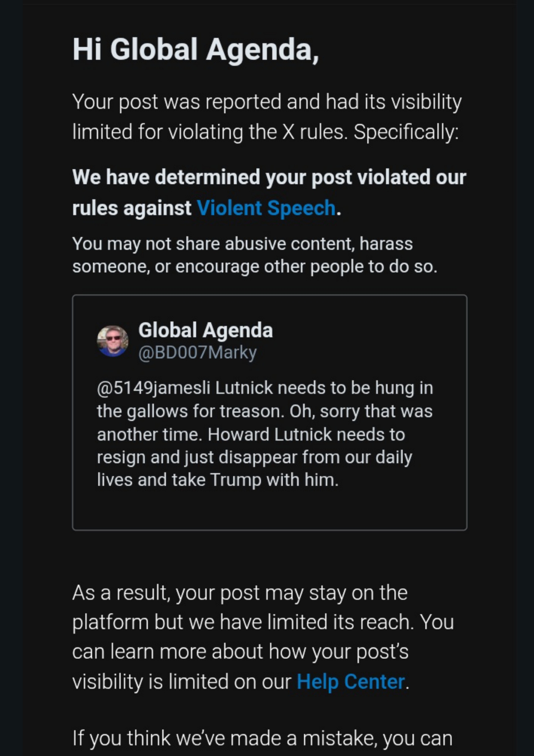Select the Global Agenda name in quoted post
Screen dimensions: 534x756
205,330
